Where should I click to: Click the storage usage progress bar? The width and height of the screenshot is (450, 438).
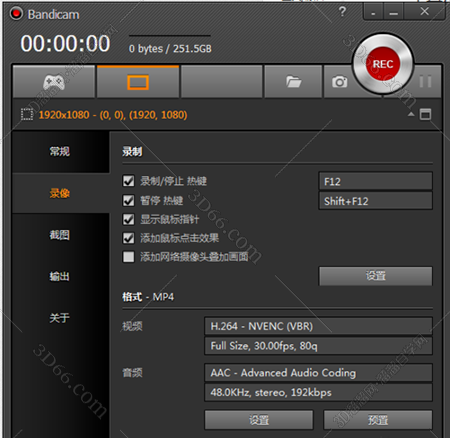click(x=170, y=35)
